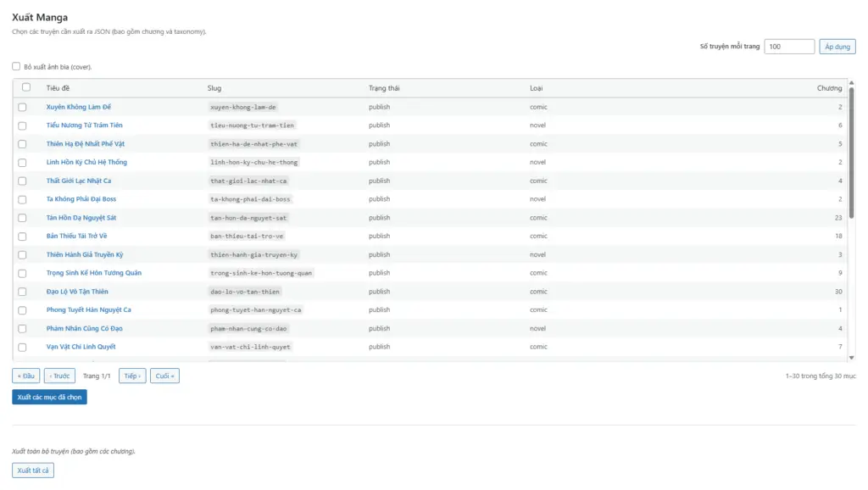Click the 'Số truyện mỗi trang' number field
This screenshot has width=868, height=490.
[x=789, y=47]
